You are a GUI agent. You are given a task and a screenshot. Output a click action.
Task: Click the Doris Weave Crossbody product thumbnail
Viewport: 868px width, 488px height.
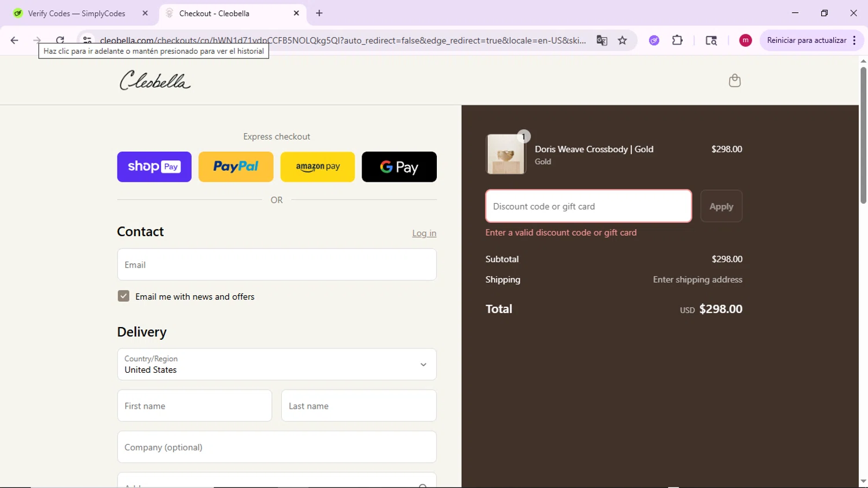506,154
